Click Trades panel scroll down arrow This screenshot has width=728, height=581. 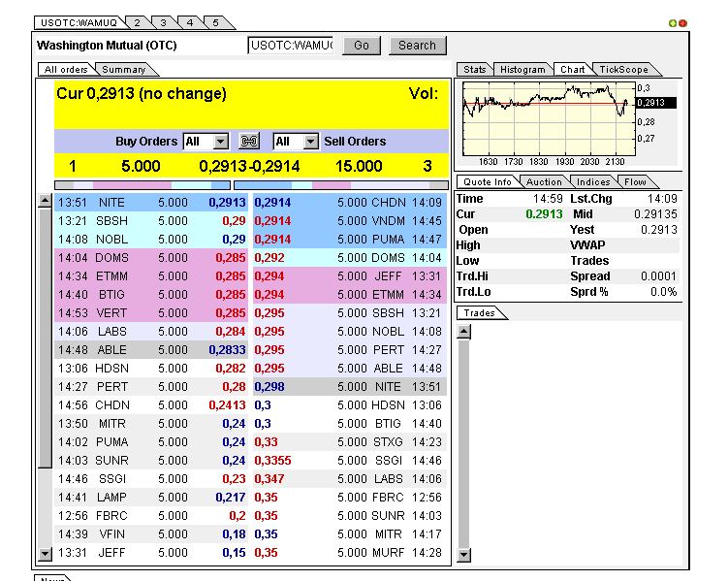(x=463, y=555)
